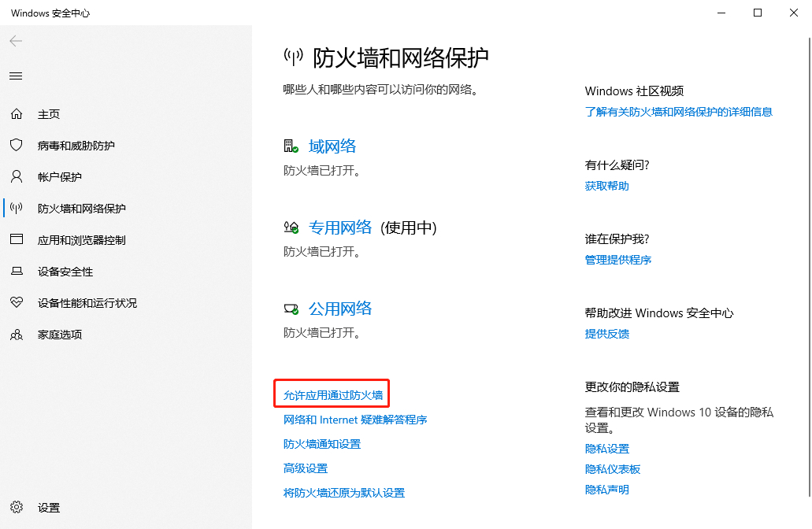
Task: Open 病毒和威胁防护 section
Action: (76, 146)
